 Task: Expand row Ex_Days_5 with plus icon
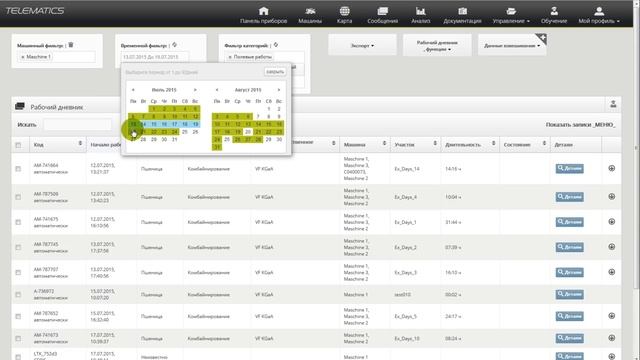tap(611, 316)
